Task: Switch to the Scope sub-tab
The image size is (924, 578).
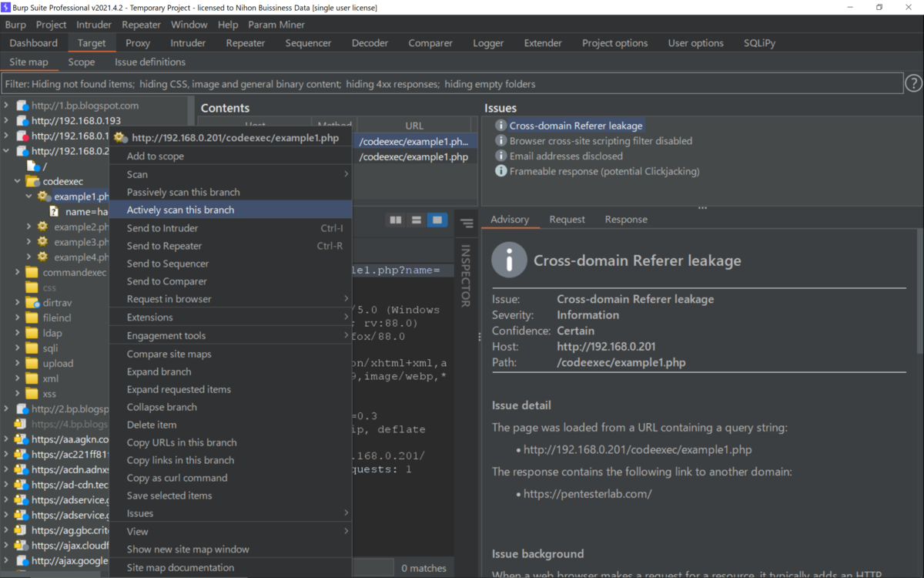Action: (82, 62)
